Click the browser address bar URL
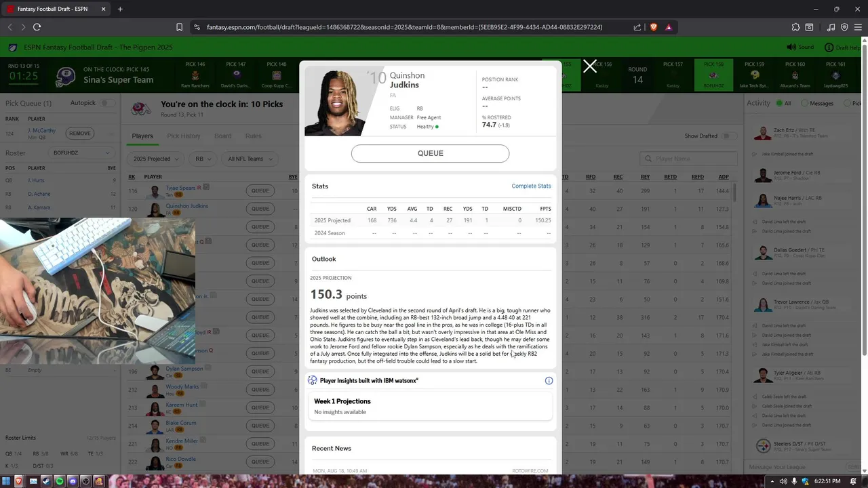 coord(404,27)
